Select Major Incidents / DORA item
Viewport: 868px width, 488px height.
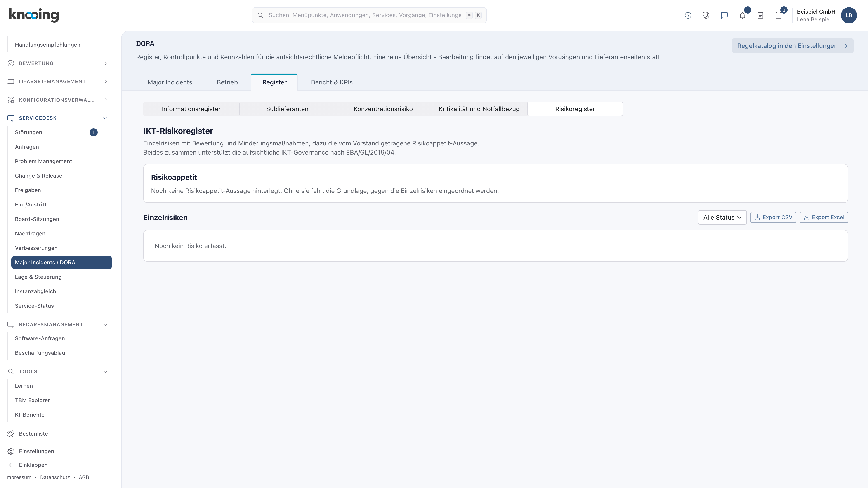click(x=62, y=262)
